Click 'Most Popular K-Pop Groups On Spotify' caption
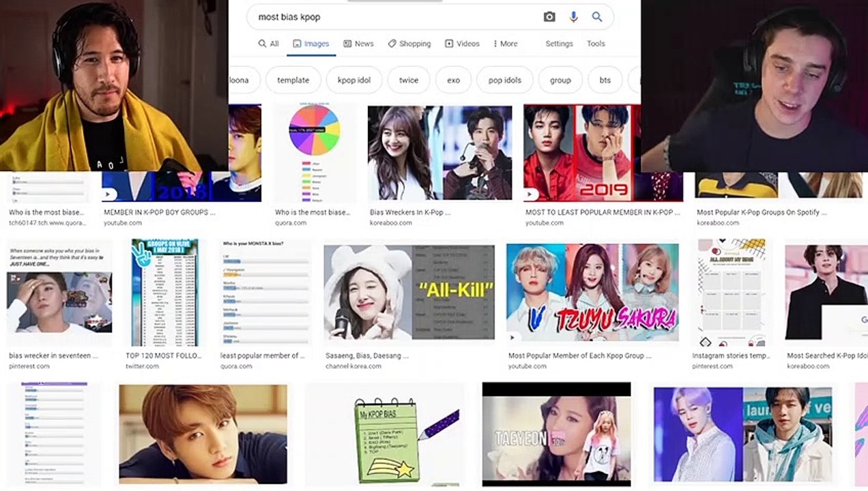 pos(762,213)
